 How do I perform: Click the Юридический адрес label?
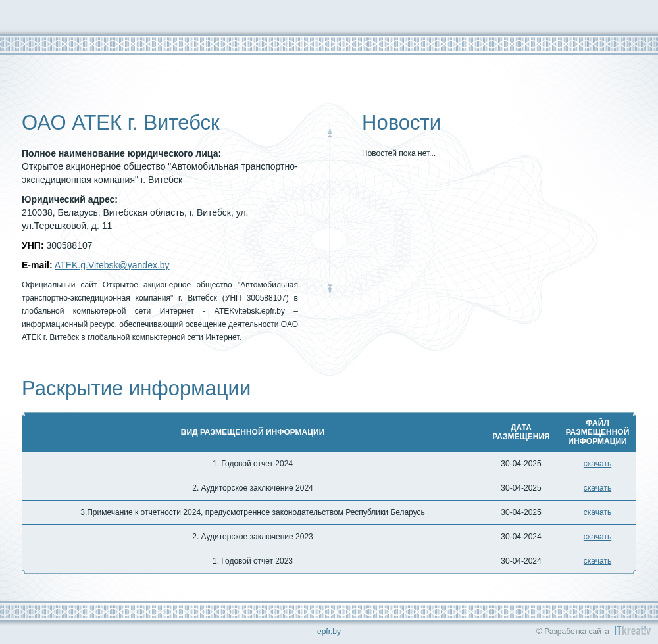70,199
